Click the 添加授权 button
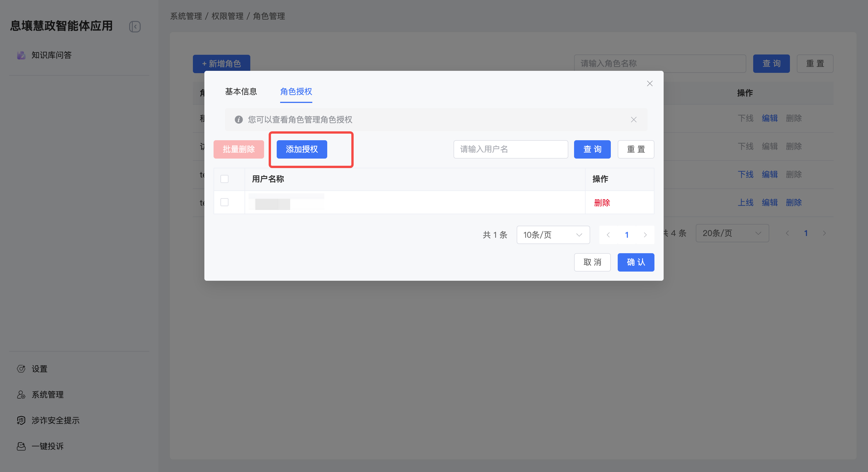868x472 pixels. point(302,149)
